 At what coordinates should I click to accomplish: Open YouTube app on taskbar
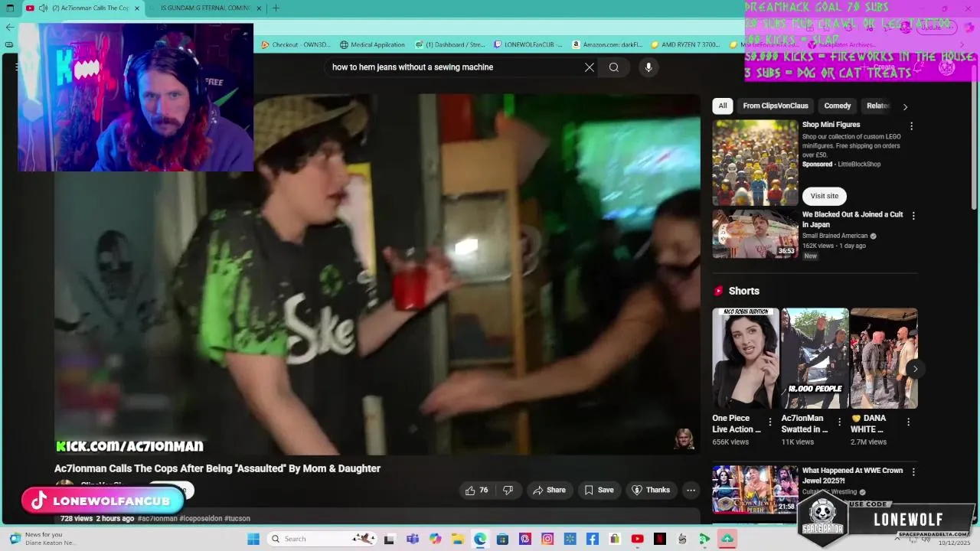point(637,539)
